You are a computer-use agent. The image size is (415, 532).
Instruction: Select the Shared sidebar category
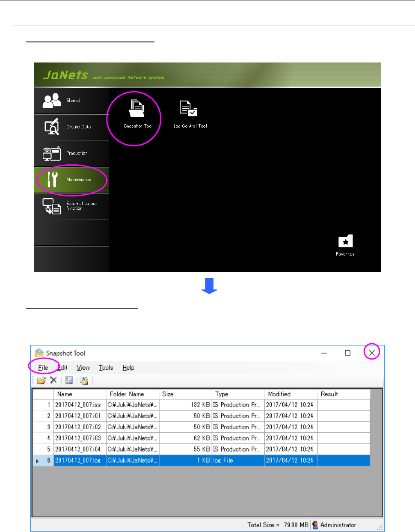coord(72,101)
